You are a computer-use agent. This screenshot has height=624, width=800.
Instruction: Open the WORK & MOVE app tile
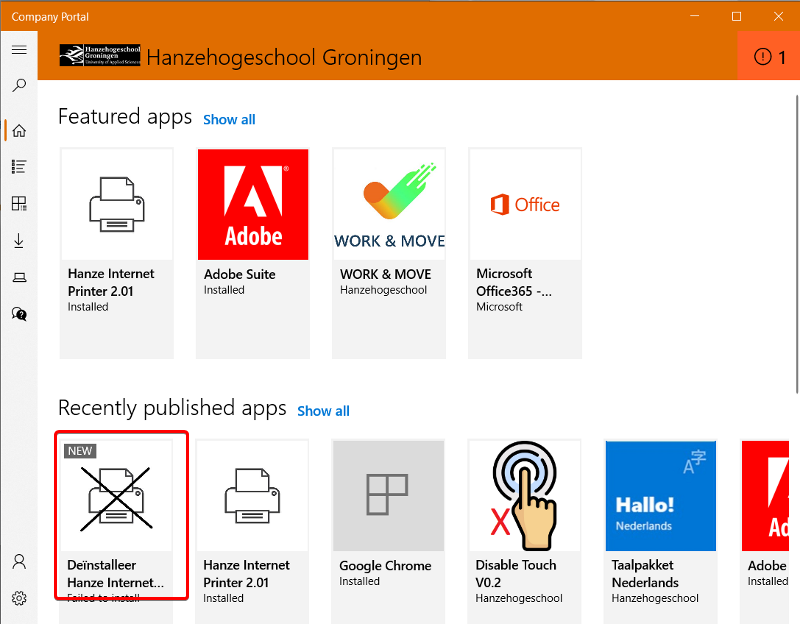[x=389, y=252]
